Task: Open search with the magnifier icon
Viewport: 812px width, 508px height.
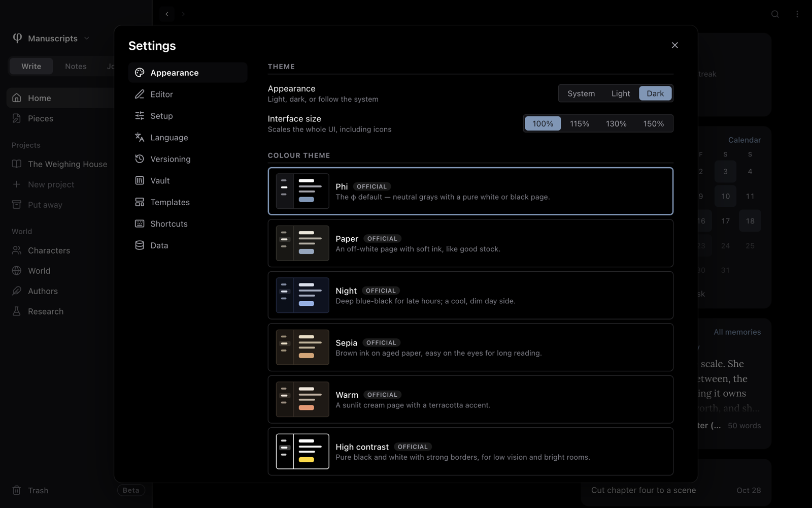Action: click(775, 14)
